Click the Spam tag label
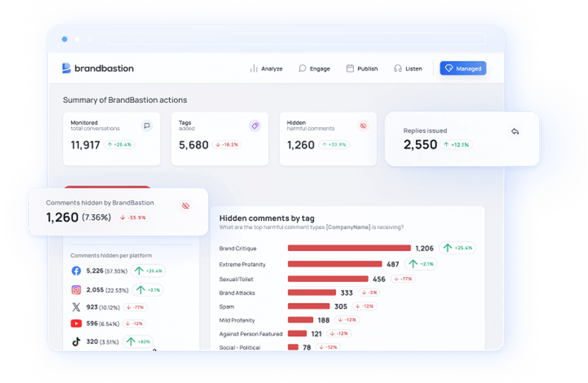The width and height of the screenshot is (588, 383). [x=227, y=307]
